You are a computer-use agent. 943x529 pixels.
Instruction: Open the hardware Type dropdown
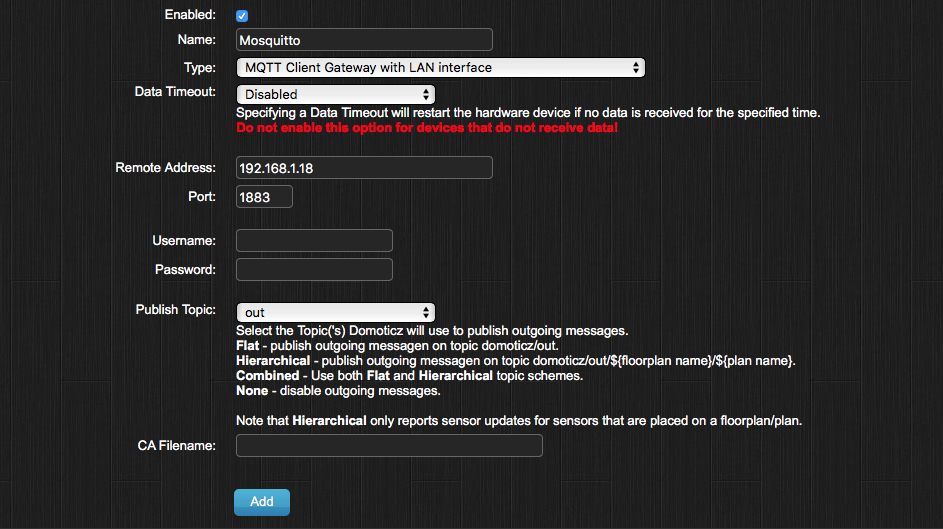point(440,68)
